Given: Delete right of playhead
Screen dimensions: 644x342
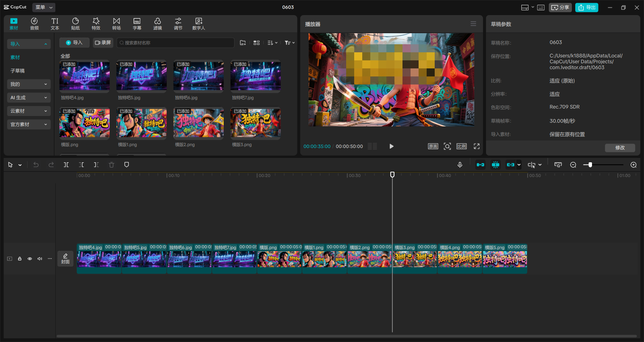Looking at the screenshot, I should tap(96, 165).
